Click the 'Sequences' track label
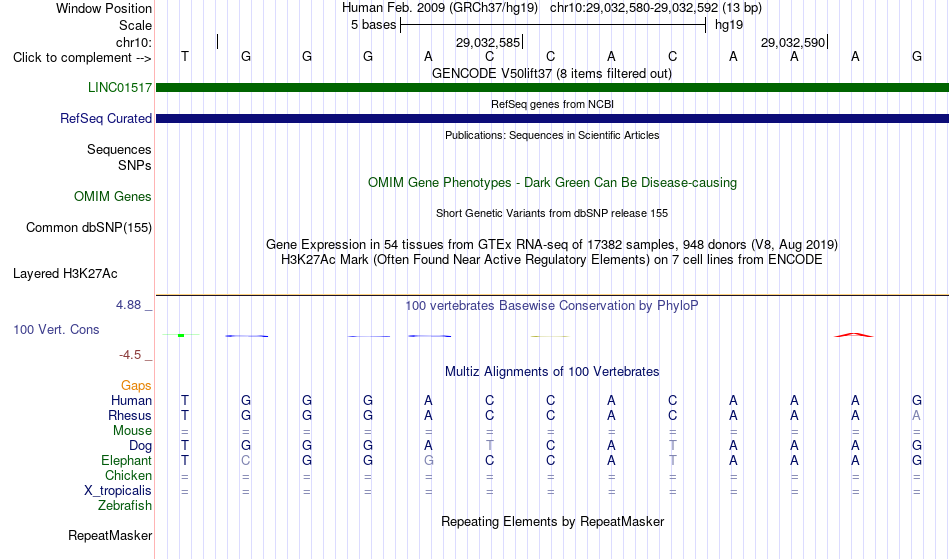950x559 pixels. pos(119,149)
